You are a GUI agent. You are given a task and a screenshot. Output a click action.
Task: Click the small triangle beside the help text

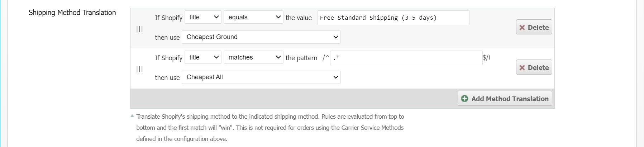132,116
